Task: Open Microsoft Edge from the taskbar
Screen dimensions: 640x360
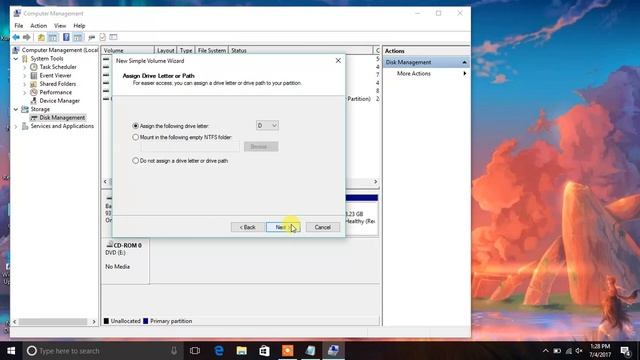Action: (x=219, y=350)
